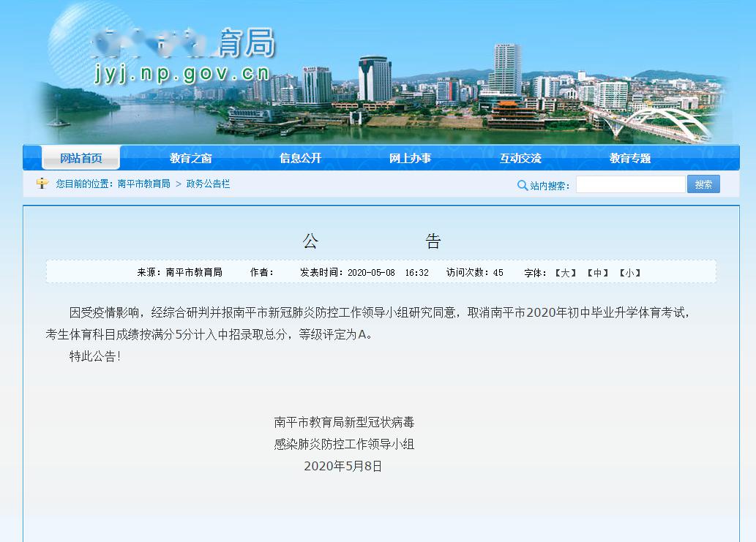Open the 网站首页 navigation tab
The height and width of the screenshot is (542, 756).
point(81,157)
